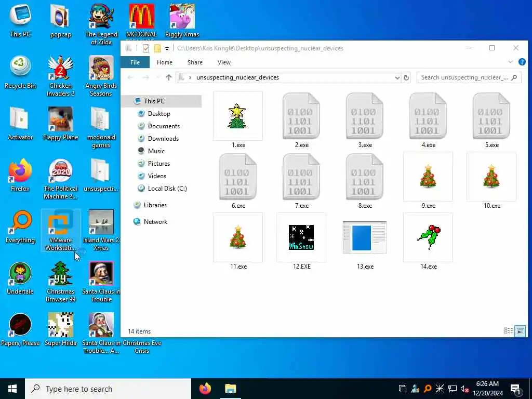Viewport: 532px width, 399px height.
Task: Open Documents in navigation pane
Action: 164,126
